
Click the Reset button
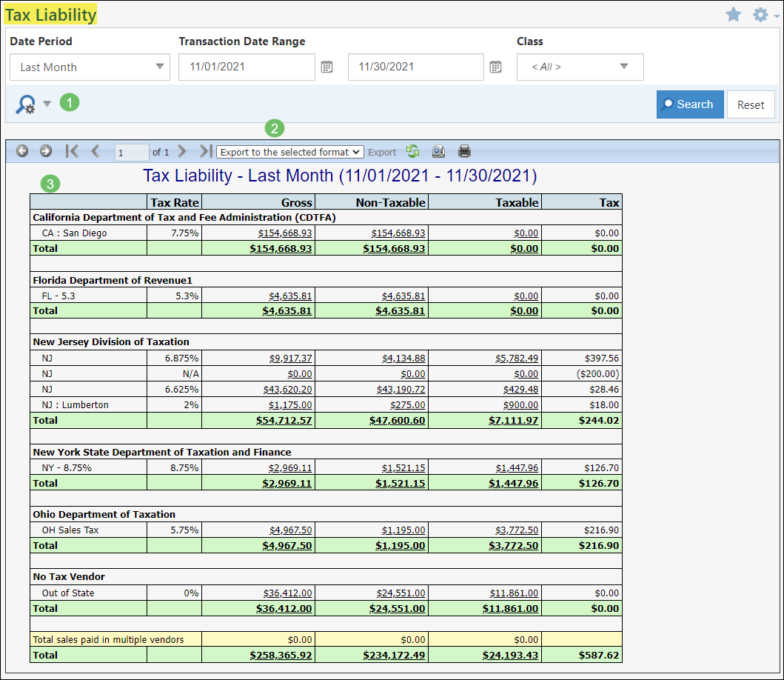pyautogui.click(x=751, y=104)
